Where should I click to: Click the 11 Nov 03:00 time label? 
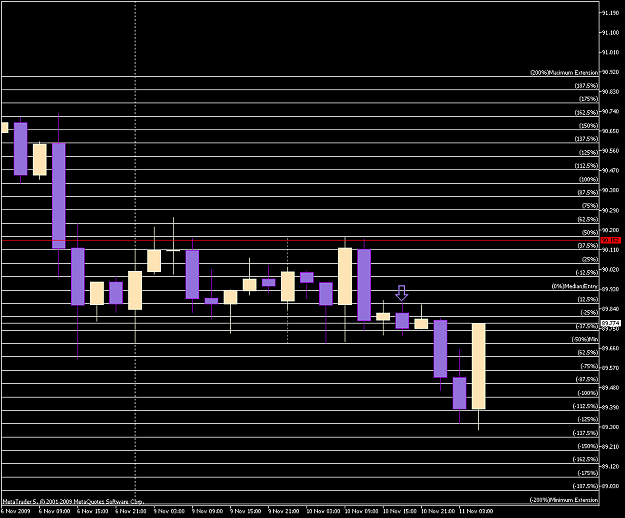[476, 511]
